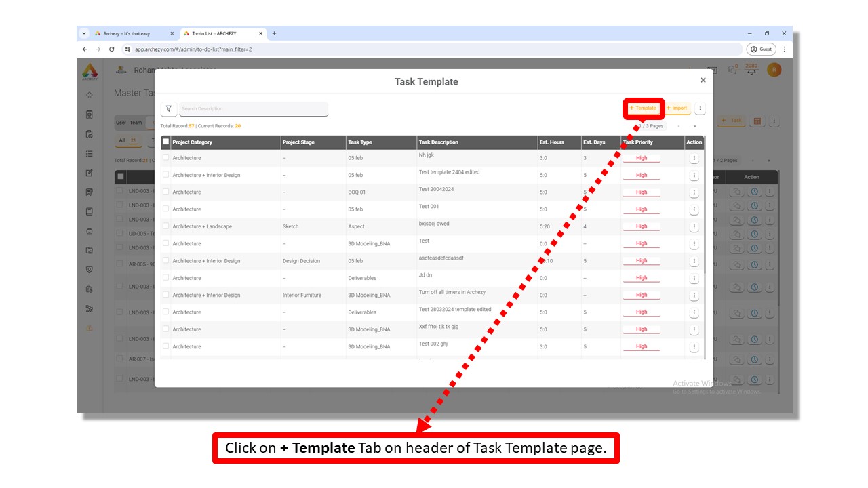
Task: Select the User tab behind dialog
Action: [121, 123]
